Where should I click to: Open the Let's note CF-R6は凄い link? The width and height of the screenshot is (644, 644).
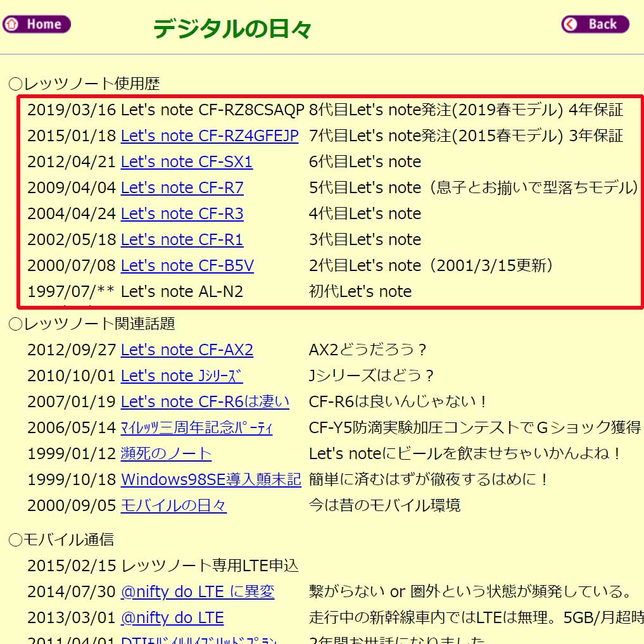tap(205, 401)
